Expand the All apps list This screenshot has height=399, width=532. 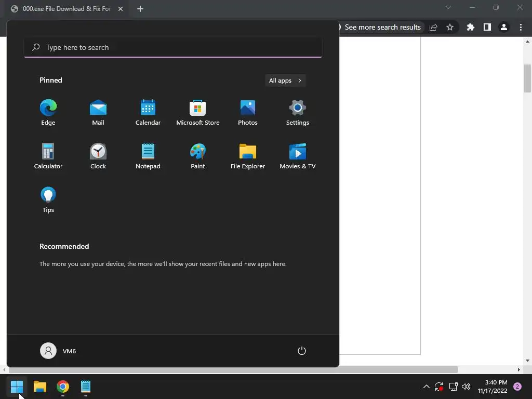285,81
